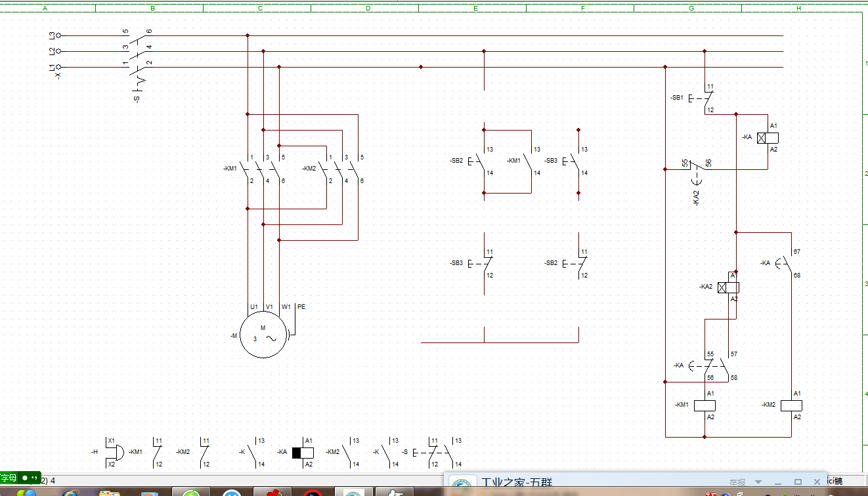Select the -KM2 contactor coil A1-A2
Screen dimensions: 868x496
point(791,405)
